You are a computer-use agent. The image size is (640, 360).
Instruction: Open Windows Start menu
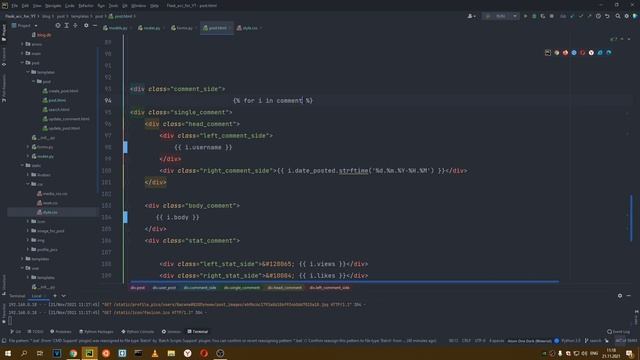click(7, 353)
